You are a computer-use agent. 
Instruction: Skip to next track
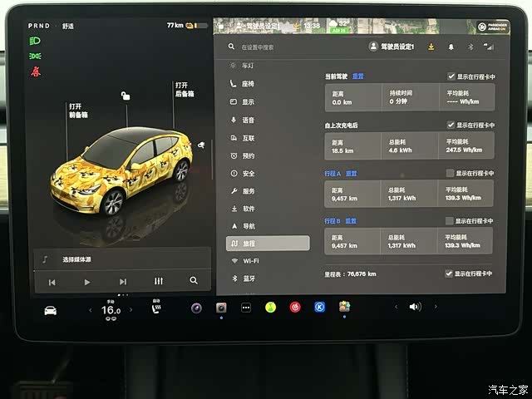coord(123,282)
